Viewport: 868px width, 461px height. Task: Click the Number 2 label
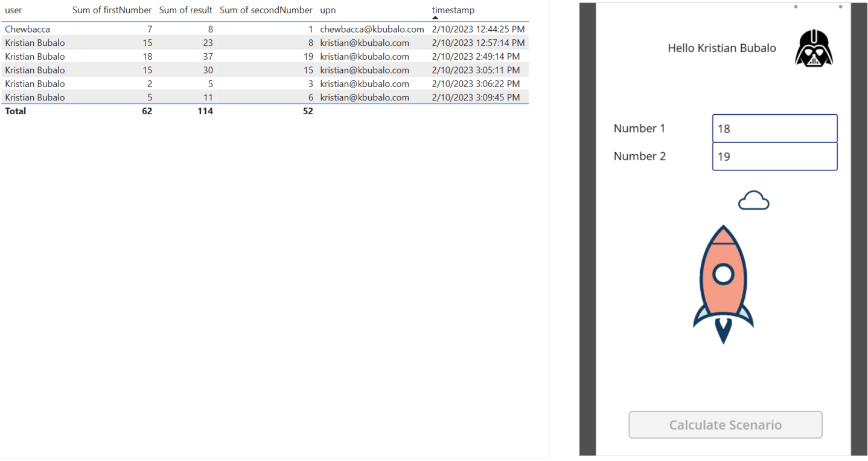tap(640, 156)
